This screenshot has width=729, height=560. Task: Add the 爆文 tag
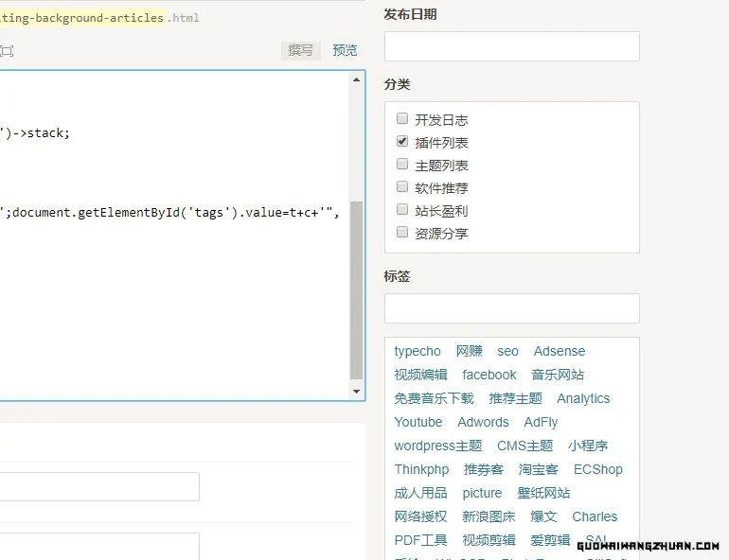543,516
